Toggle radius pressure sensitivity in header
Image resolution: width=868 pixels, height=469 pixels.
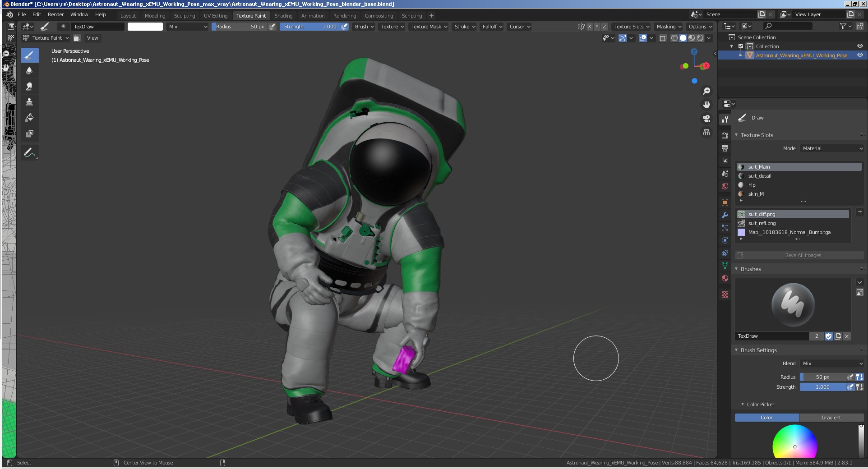(x=272, y=27)
